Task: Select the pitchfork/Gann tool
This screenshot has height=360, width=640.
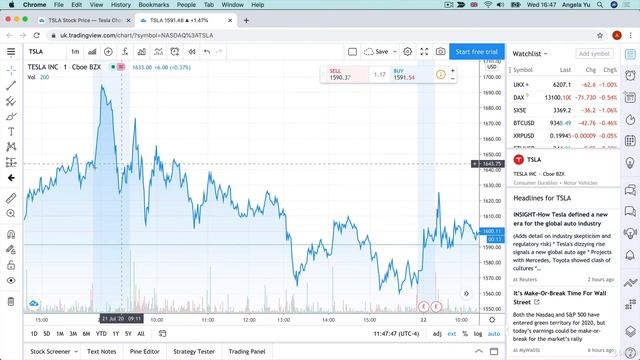Action: (11, 101)
